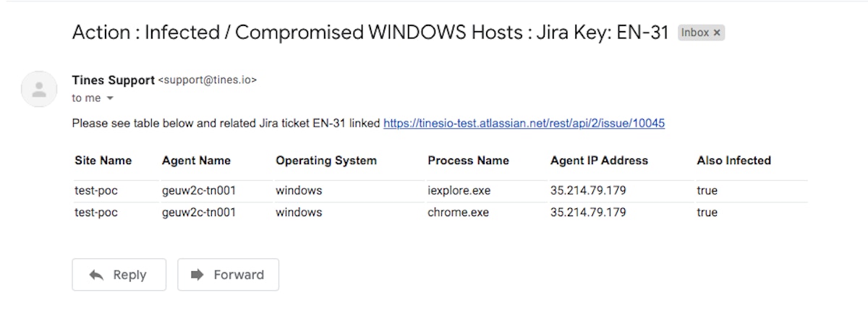Remove the Inbox label with its x
This screenshot has height=311, width=868.
(717, 33)
